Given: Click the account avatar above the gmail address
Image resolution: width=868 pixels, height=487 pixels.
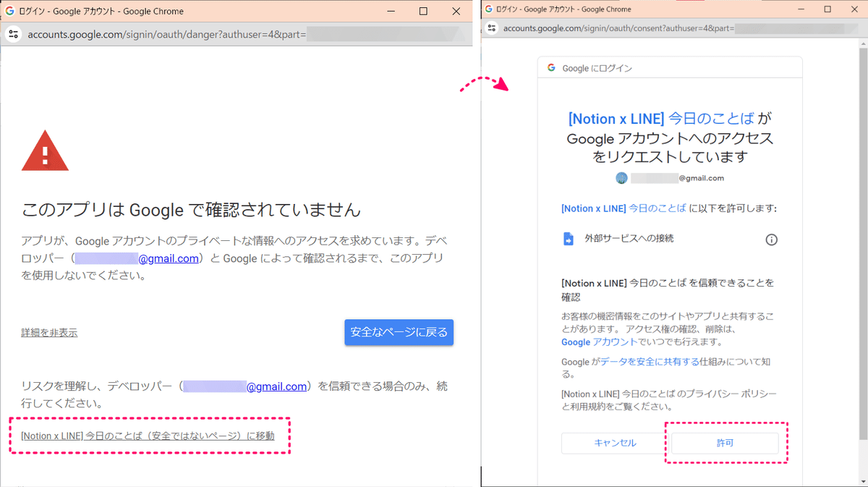Looking at the screenshot, I should point(621,178).
